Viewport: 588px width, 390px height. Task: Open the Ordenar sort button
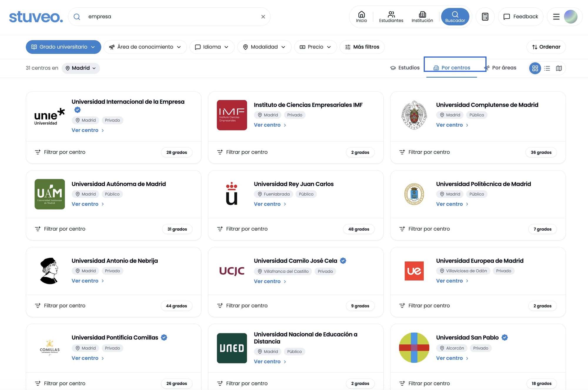click(x=546, y=47)
